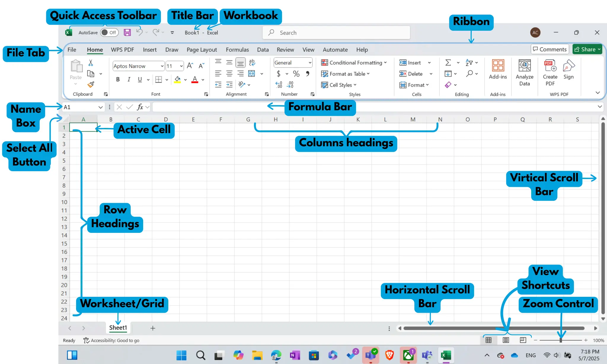Click the Undo arrow icon
607x364 pixels.
click(139, 32)
